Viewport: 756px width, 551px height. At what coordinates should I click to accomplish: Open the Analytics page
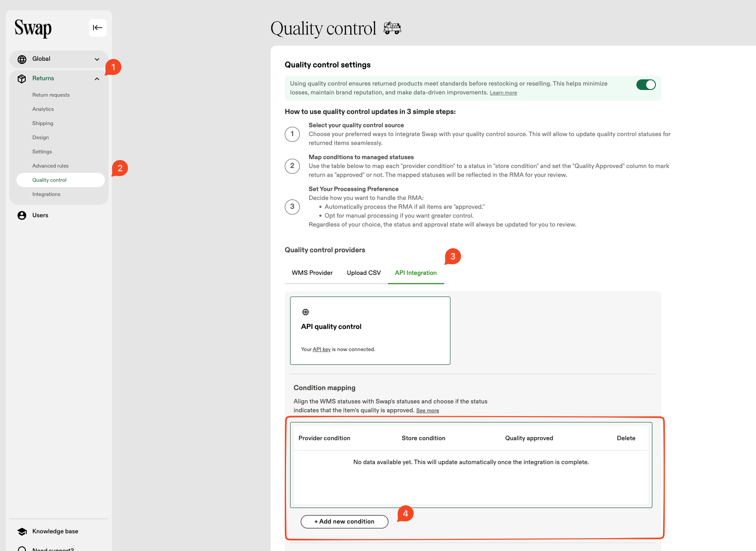click(43, 109)
